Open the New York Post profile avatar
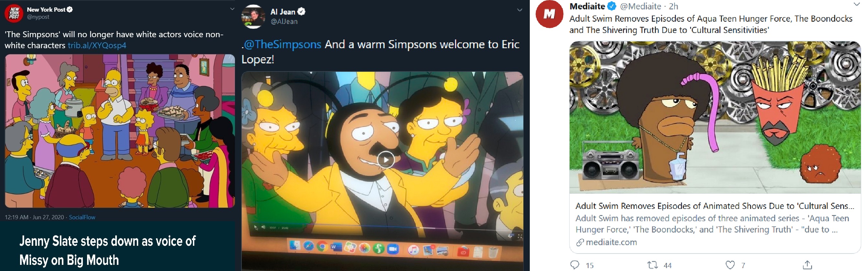This screenshot has height=271, width=868. coord(14,13)
